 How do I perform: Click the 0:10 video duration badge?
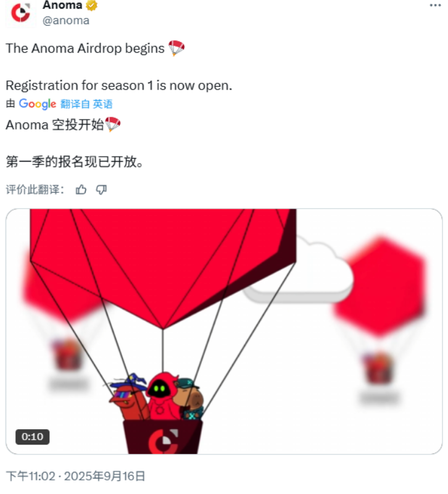(33, 437)
